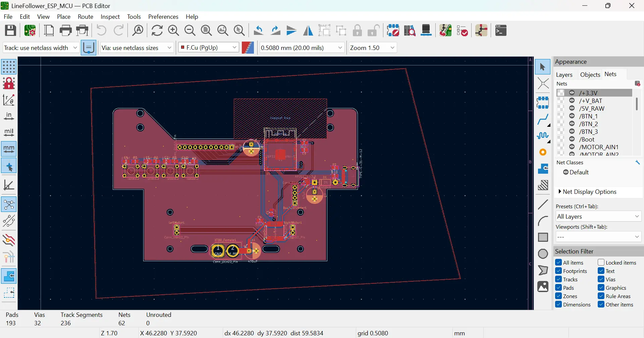The width and height of the screenshot is (644, 338).
Task: Rotate selection counterclockwise icon
Action: [258, 31]
